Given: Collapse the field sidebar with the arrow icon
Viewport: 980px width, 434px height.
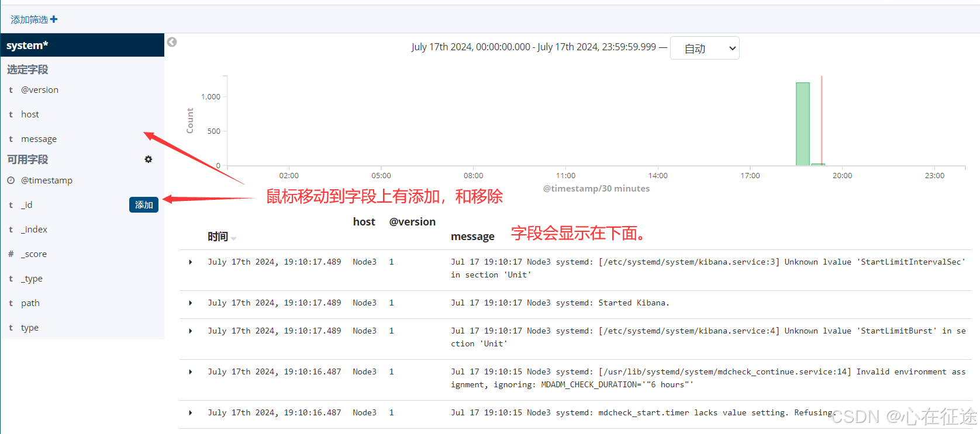Looking at the screenshot, I should (x=172, y=42).
